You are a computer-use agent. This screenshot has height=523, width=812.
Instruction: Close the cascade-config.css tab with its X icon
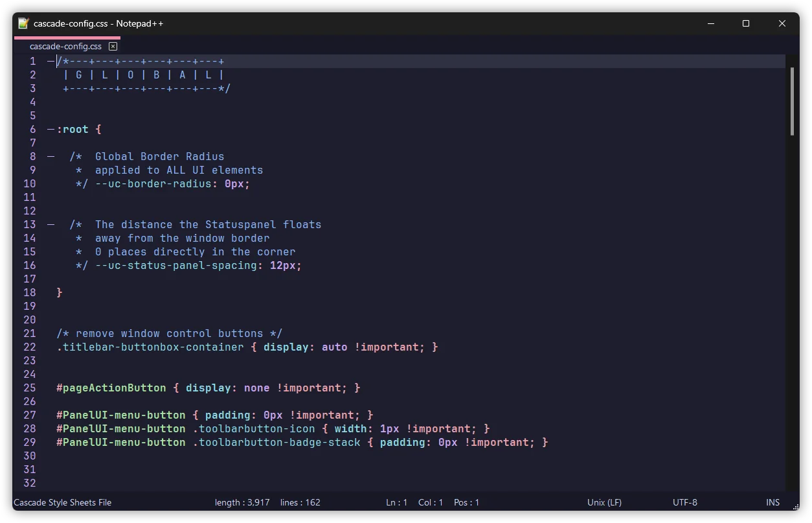point(113,47)
